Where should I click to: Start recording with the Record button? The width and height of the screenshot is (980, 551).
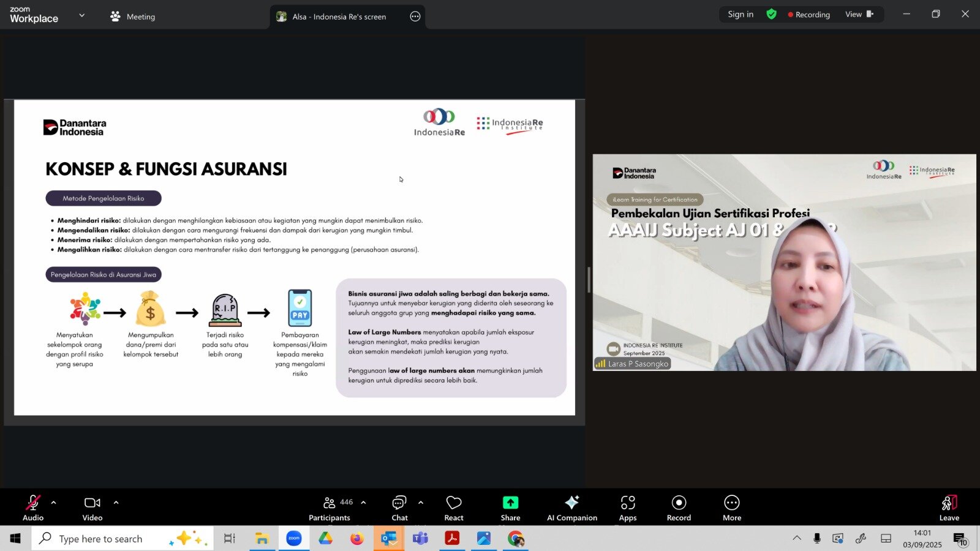679,508
